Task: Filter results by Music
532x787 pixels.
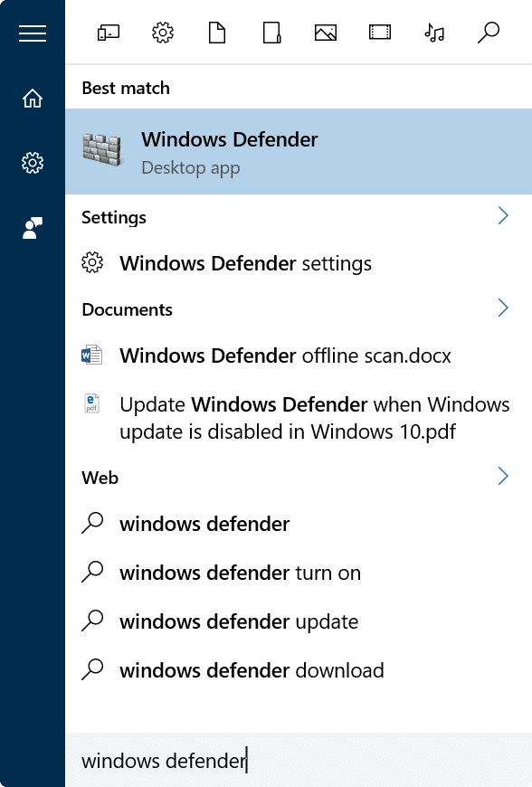Action: (434, 33)
